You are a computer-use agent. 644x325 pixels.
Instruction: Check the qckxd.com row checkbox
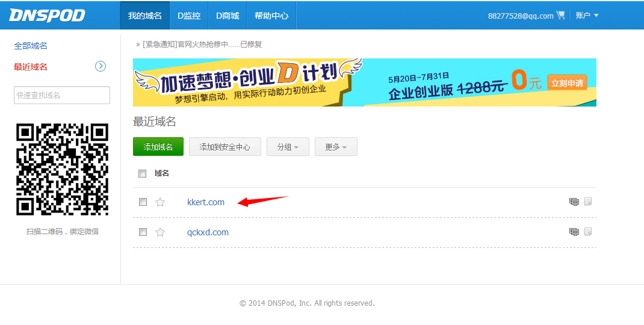coord(143,232)
